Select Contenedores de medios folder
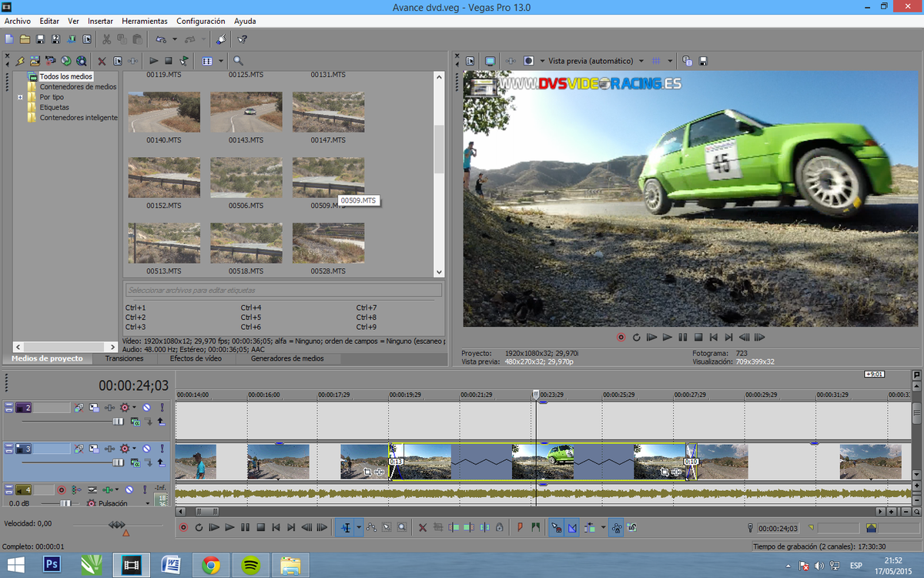 coord(78,87)
